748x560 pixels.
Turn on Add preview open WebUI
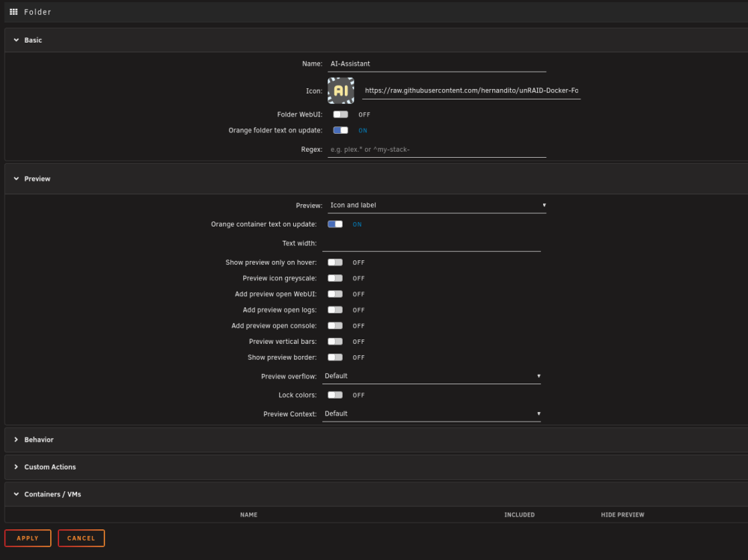point(335,294)
